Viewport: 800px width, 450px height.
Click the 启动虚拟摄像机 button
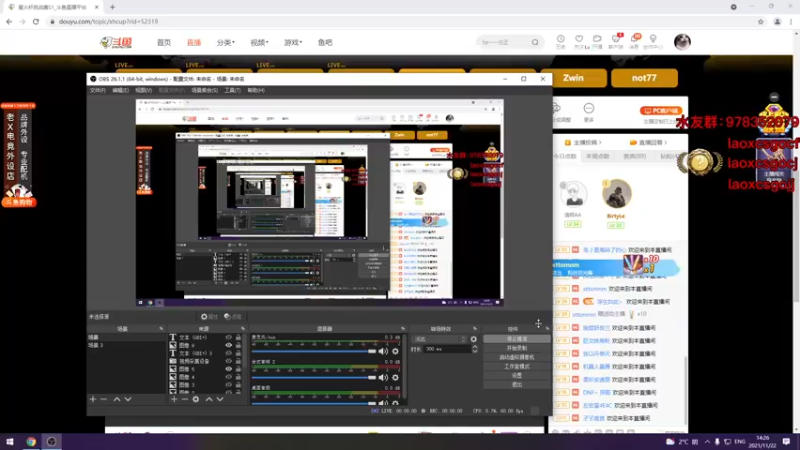pos(516,357)
